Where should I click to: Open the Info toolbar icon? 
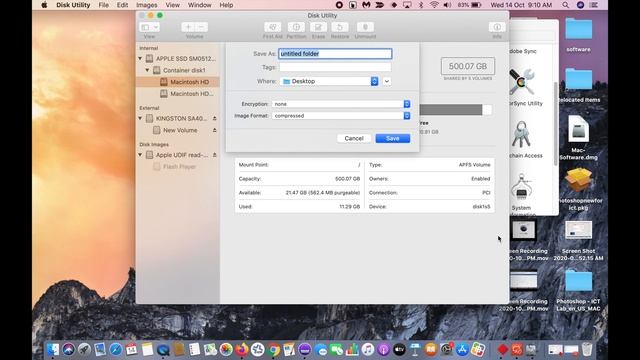click(497, 27)
